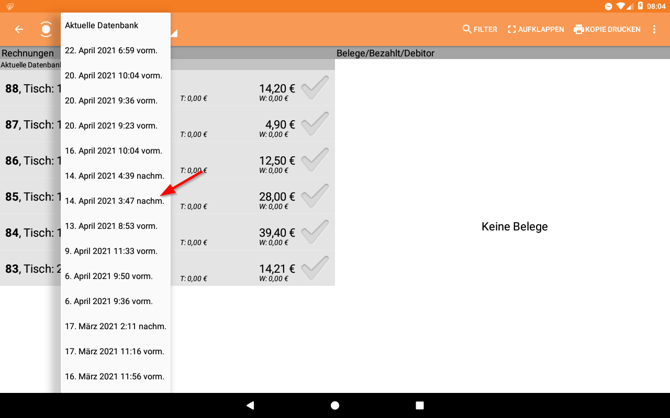Toggle the checkmark on the 14,20 € invoice

click(315, 88)
